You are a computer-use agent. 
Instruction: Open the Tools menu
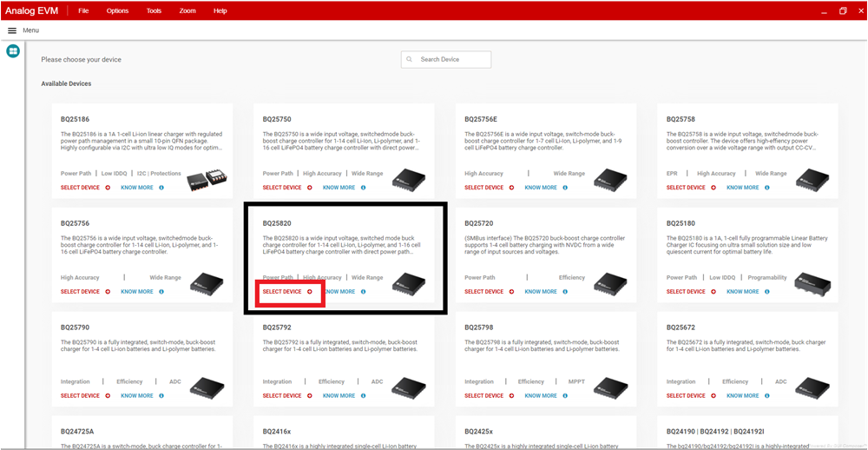154,10
